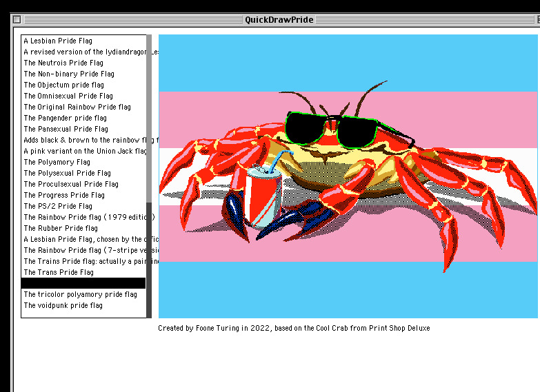Screen dimensions: 540x392
Task: Select 'A pink variant on the Union Jack' entry
Action: pyautogui.click(x=83, y=151)
